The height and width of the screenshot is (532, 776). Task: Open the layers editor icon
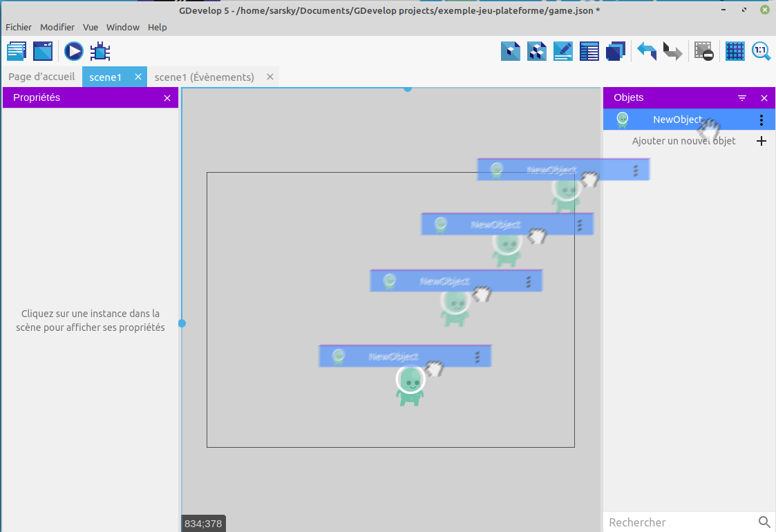[615, 52]
